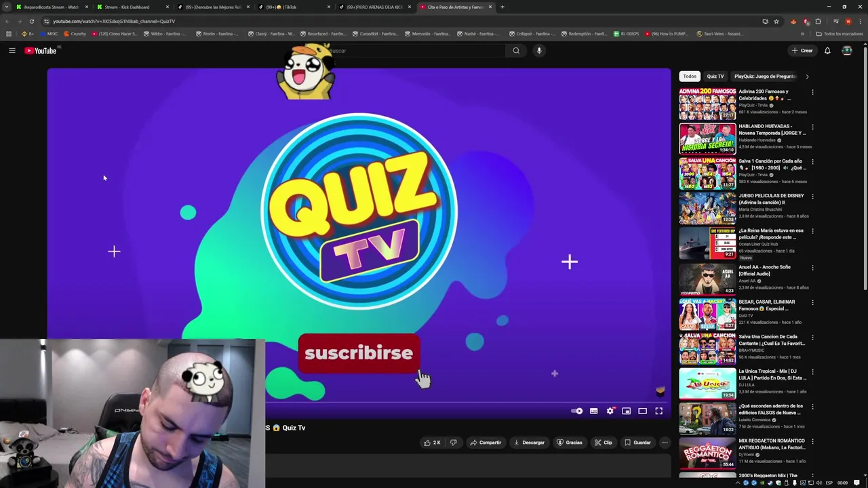Like the video with thumbs up
Image resolution: width=868 pixels, height=488 pixels.
[432, 443]
